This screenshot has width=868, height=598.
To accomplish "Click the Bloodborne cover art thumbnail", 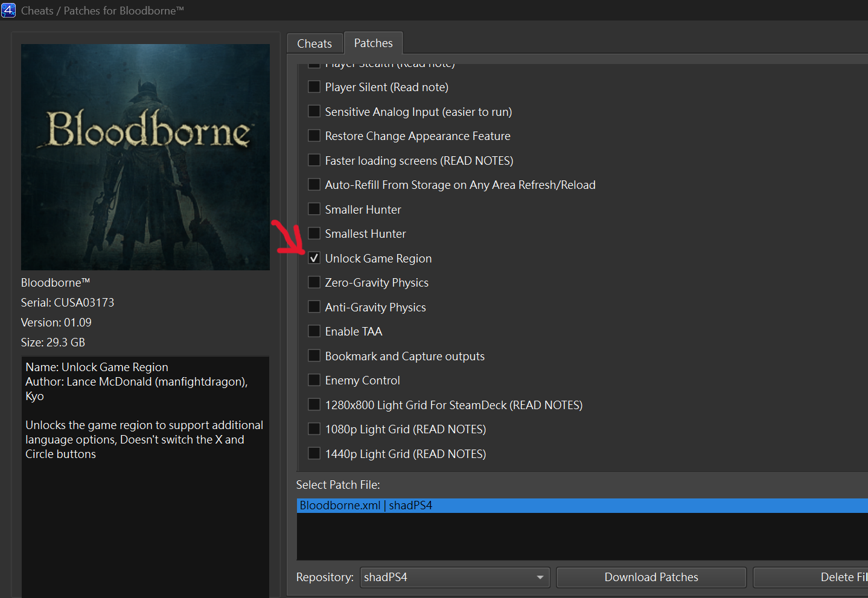I will [145, 157].
